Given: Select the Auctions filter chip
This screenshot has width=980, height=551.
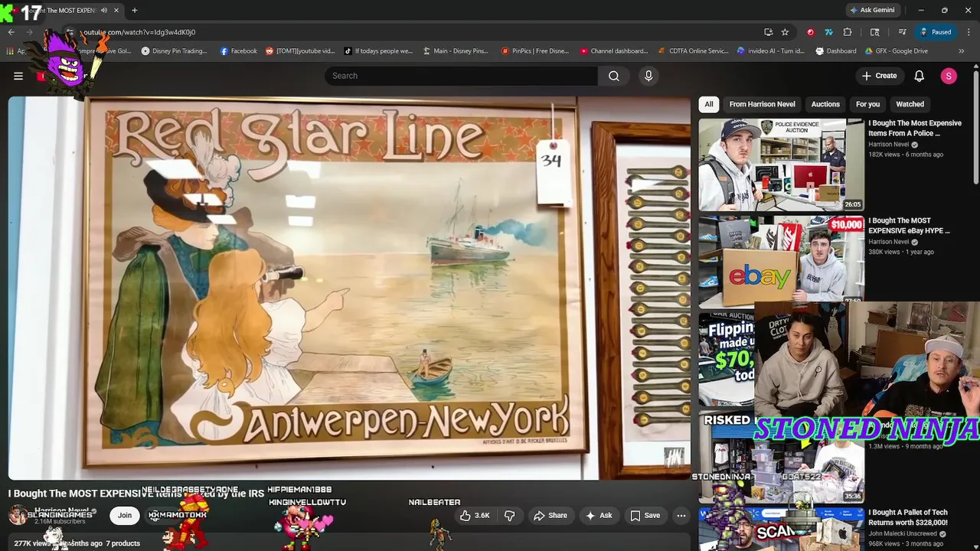Looking at the screenshot, I should coord(825,104).
